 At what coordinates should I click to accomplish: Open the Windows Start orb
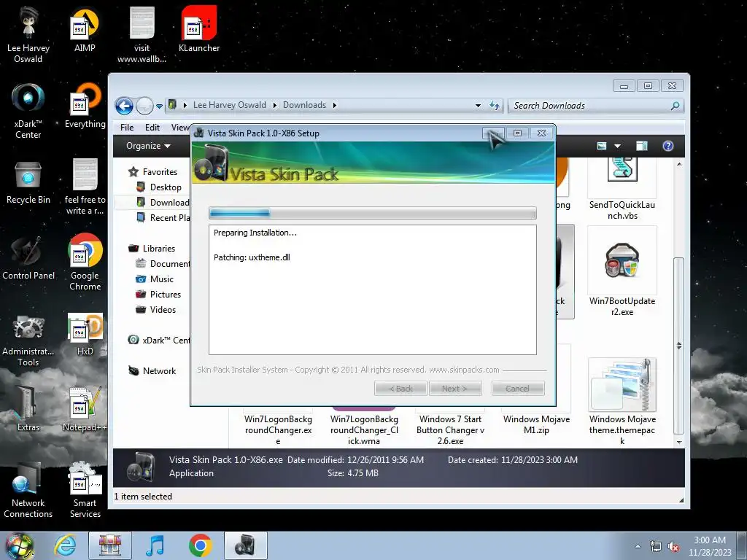click(x=18, y=545)
